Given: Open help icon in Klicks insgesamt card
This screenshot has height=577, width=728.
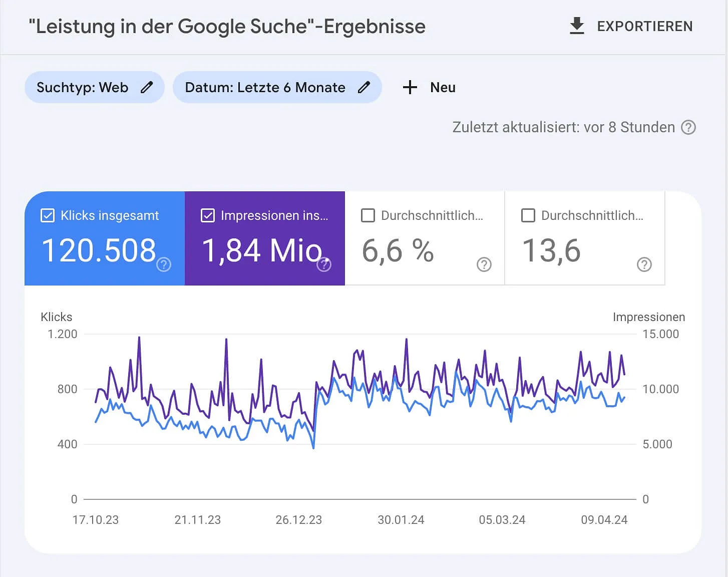Looking at the screenshot, I should 164,264.
